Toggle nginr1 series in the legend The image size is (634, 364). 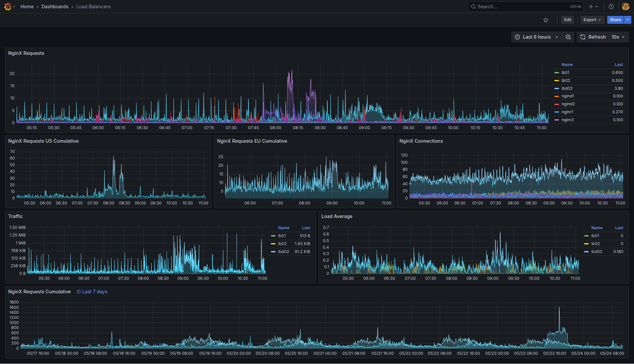click(567, 112)
